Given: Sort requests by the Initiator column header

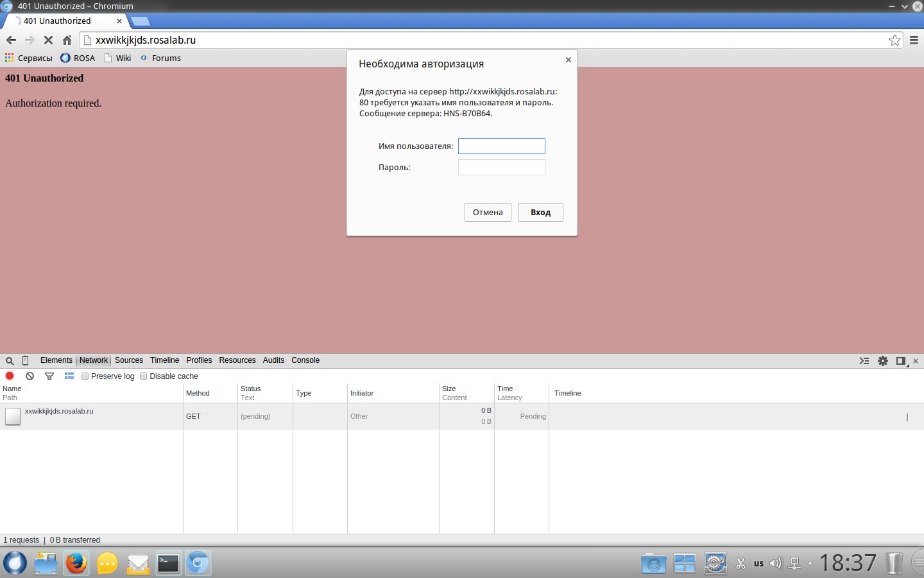Looking at the screenshot, I should pyautogui.click(x=393, y=393).
